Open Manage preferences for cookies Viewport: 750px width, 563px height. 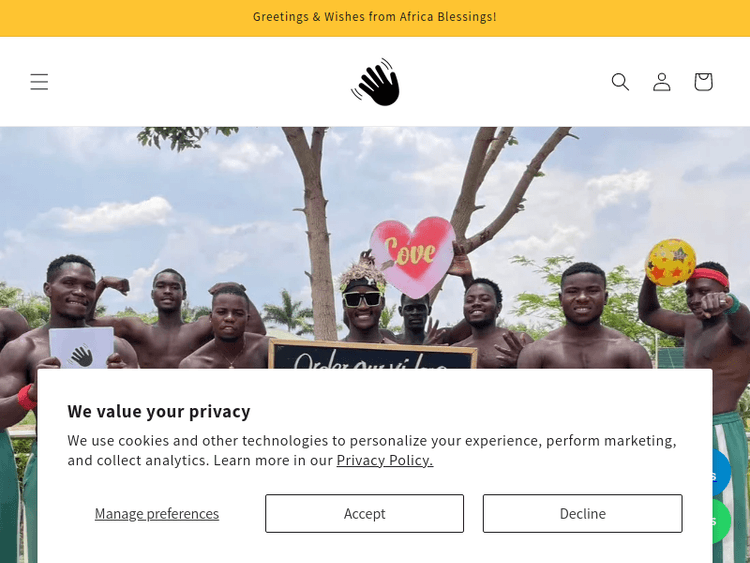pyautogui.click(x=157, y=513)
